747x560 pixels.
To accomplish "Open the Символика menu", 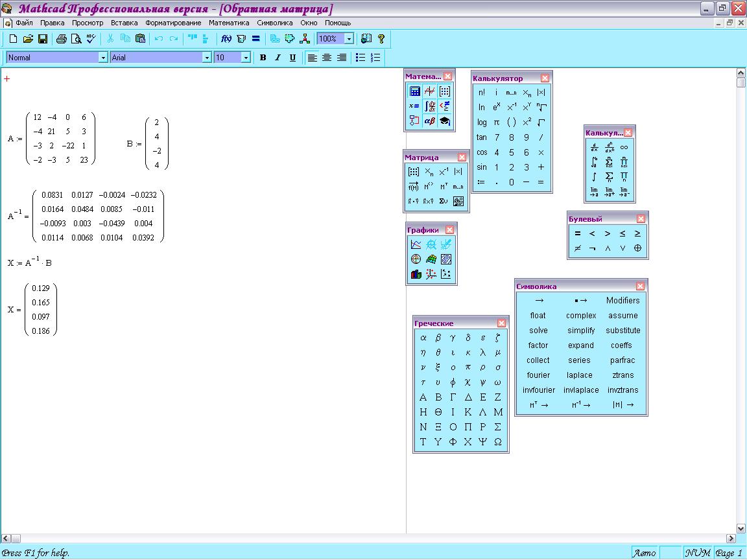I will [275, 23].
